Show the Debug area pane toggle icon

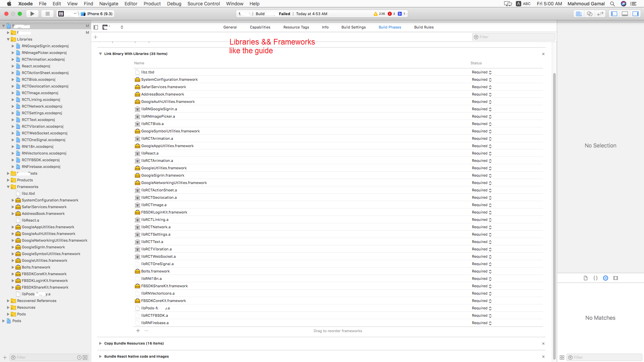[x=625, y=14]
